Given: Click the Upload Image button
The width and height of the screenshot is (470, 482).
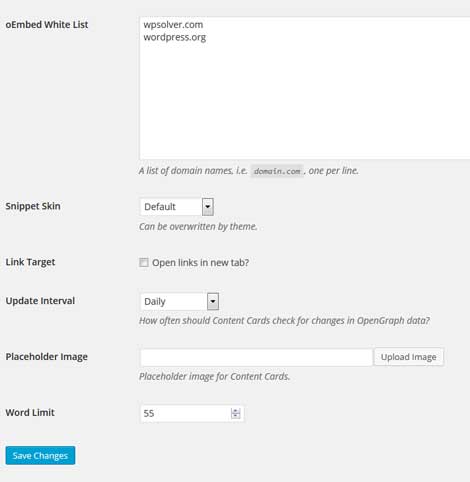Looking at the screenshot, I should point(408,357).
